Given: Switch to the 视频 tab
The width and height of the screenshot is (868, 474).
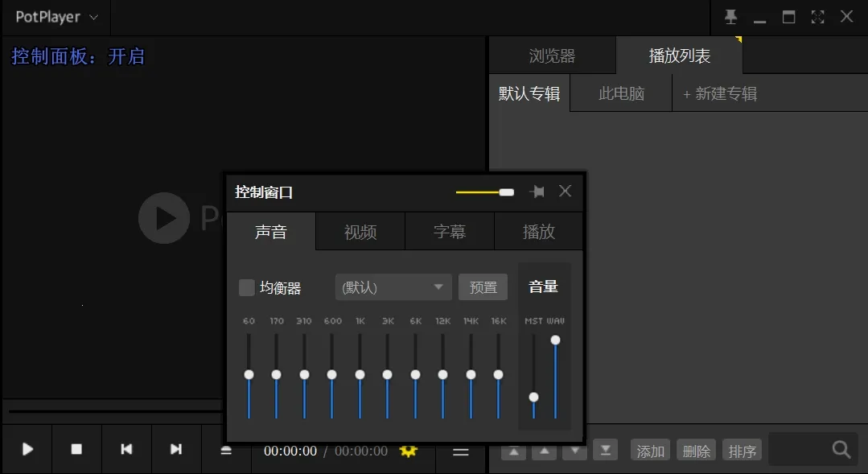Looking at the screenshot, I should click(360, 232).
